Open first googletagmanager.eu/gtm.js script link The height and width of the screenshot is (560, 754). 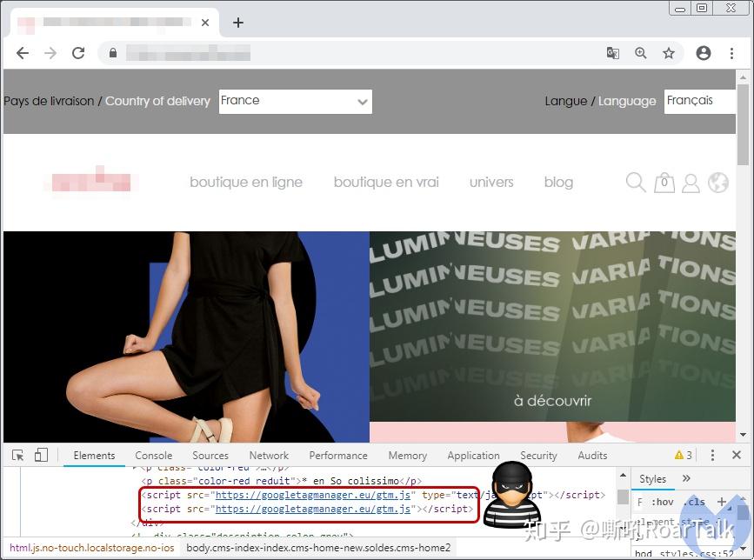pos(313,495)
